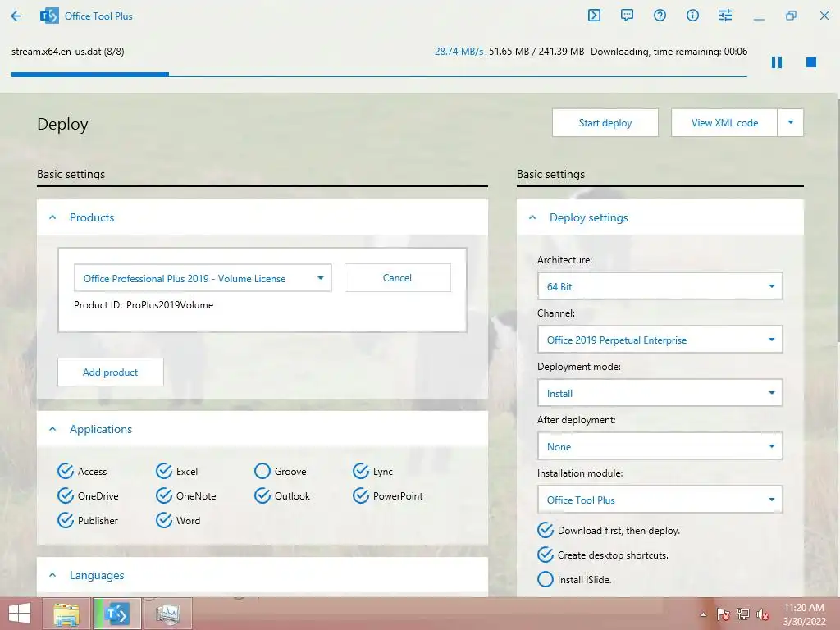Viewport: 840px width, 630px height.
Task: Open the Windows Start button
Action: point(20,614)
